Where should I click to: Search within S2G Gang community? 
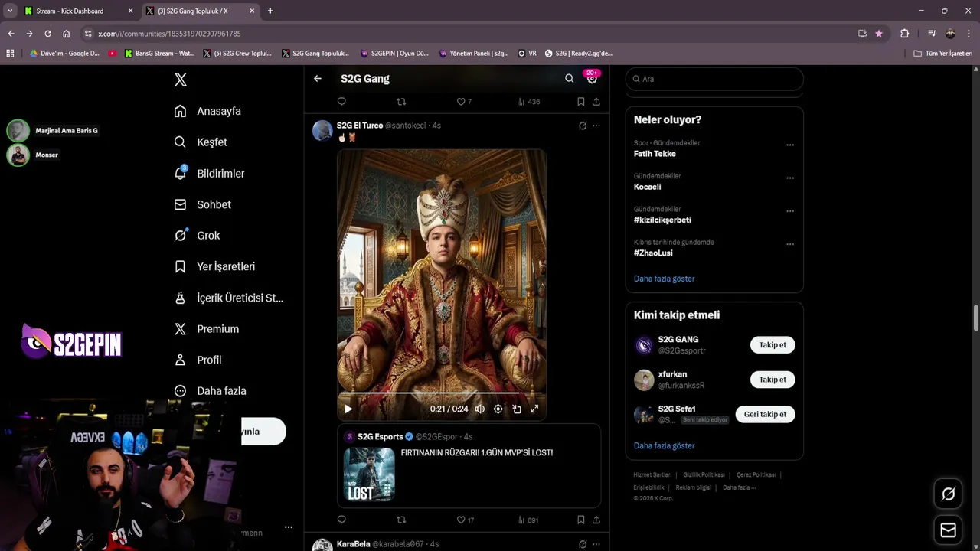click(569, 79)
